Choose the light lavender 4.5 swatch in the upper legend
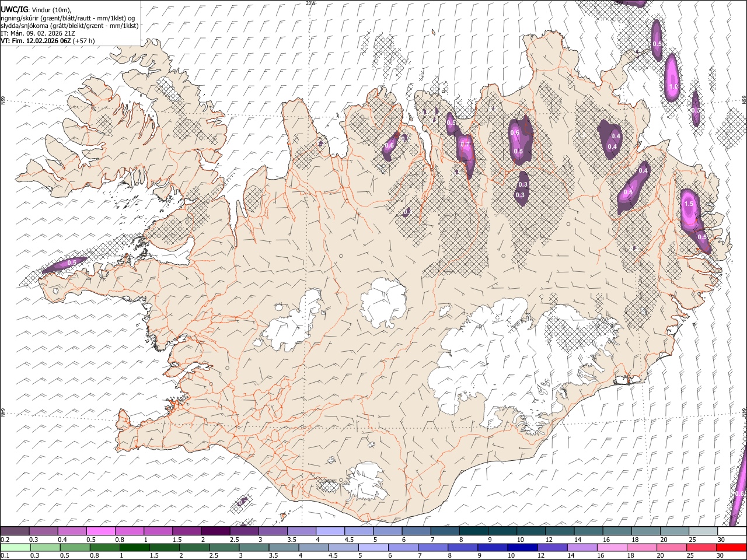Image resolution: width=747 pixels, height=560 pixels. 358,531
